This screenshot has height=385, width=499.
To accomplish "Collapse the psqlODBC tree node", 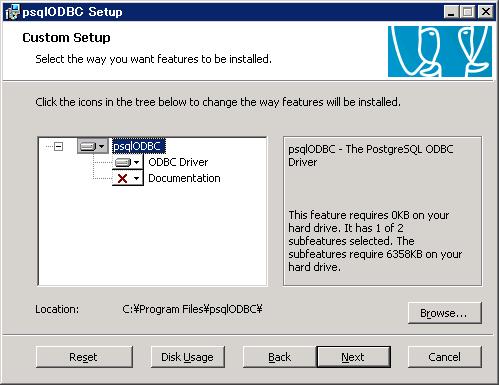I will [58, 146].
